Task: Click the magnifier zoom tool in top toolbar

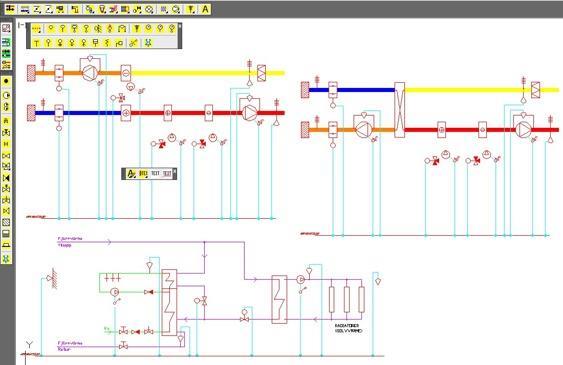Action: point(176,9)
